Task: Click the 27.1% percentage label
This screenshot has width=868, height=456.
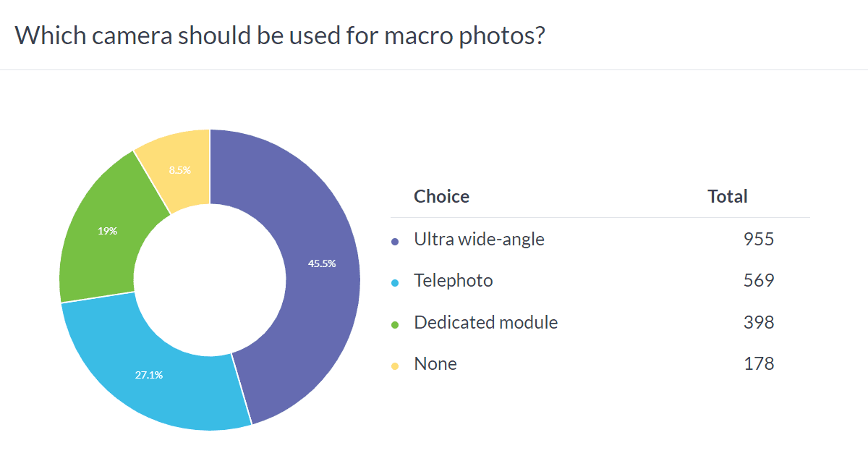Action: [x=149, y=375]
